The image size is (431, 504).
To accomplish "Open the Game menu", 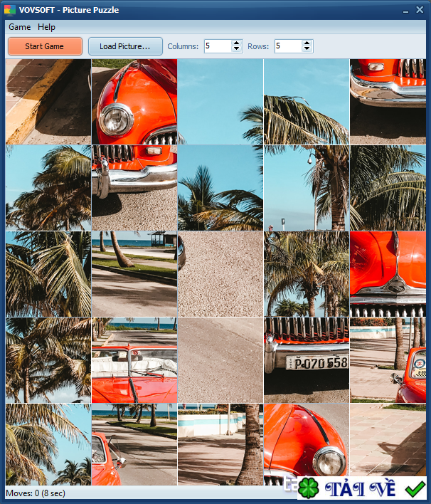I will (20, 27).
